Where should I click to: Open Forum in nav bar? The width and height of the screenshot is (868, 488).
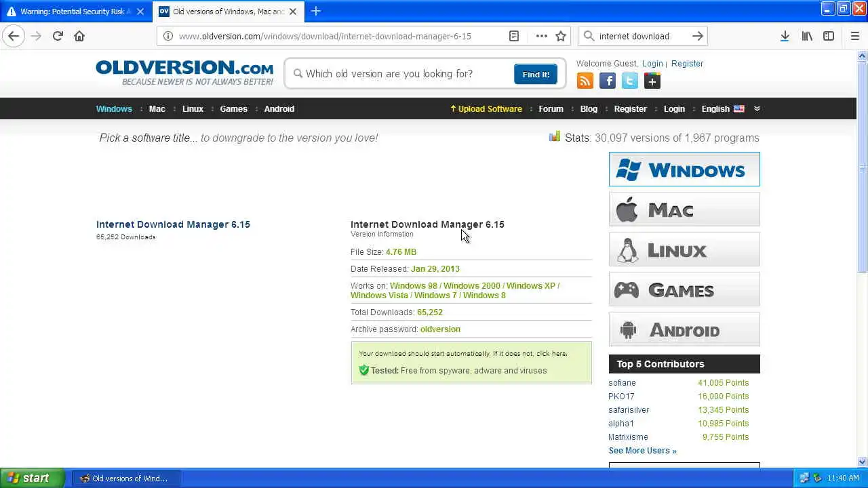[x=551, y=108]
